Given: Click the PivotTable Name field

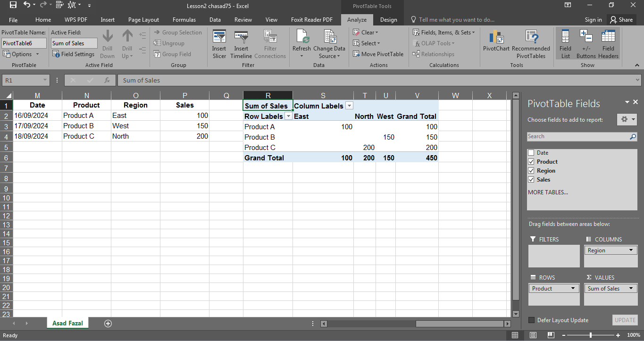Looking at the screenshot, I should click(x=24, y=43).
